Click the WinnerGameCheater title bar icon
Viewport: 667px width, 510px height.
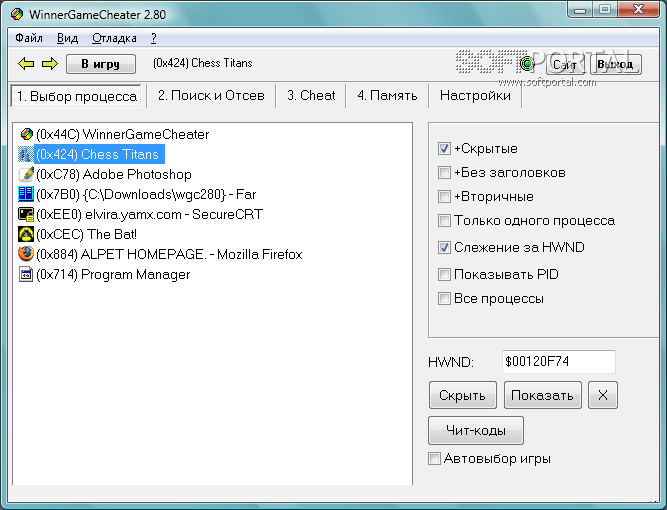tap(17, 14)
